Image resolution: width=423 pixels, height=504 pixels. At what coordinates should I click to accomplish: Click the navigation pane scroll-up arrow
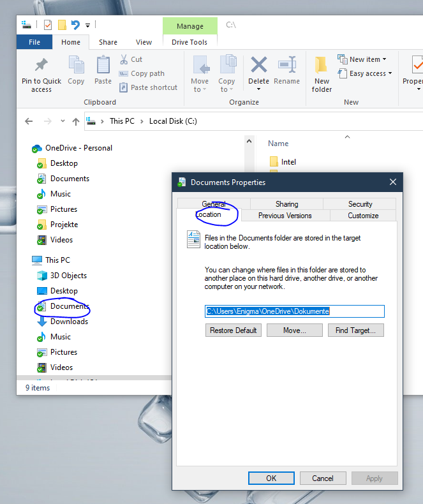click(x=249, y=141)
